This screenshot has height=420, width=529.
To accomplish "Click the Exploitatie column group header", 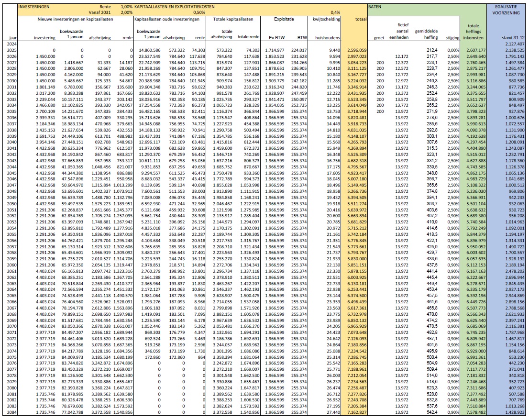I will coord(284,19).
